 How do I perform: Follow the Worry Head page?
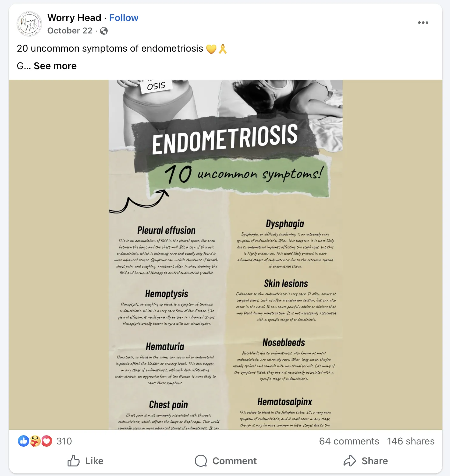click(x=124, y=18)
